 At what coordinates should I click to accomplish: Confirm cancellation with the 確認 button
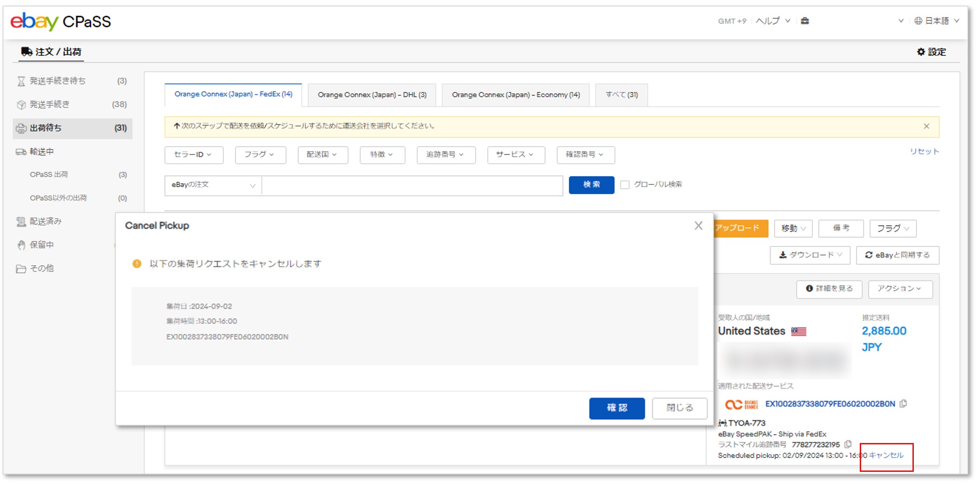point(617,408)
